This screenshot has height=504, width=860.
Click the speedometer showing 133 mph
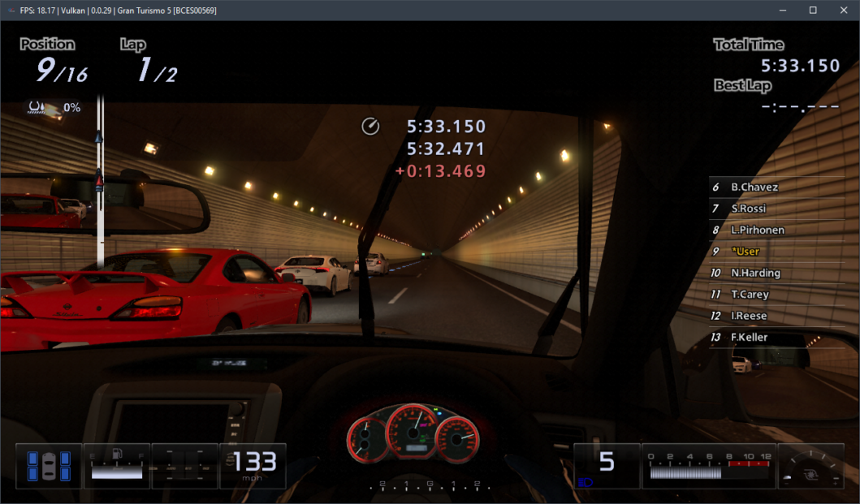click(x=253, y=465)
